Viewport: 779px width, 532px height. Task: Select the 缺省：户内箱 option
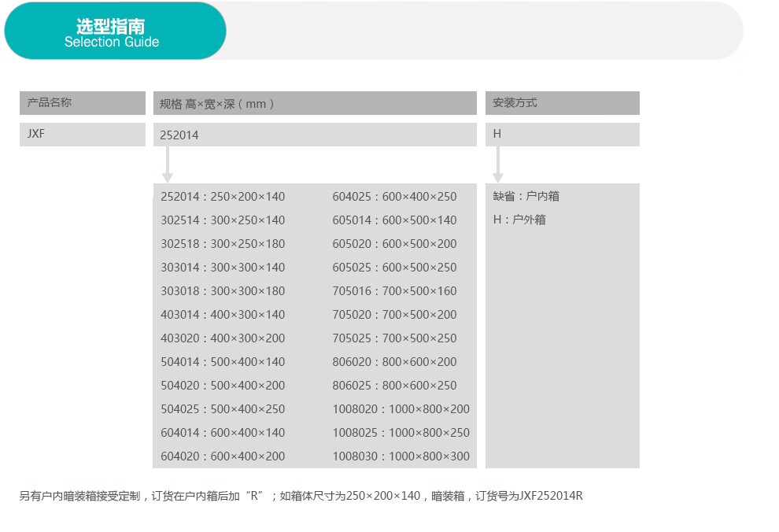(x=526, y=196)
